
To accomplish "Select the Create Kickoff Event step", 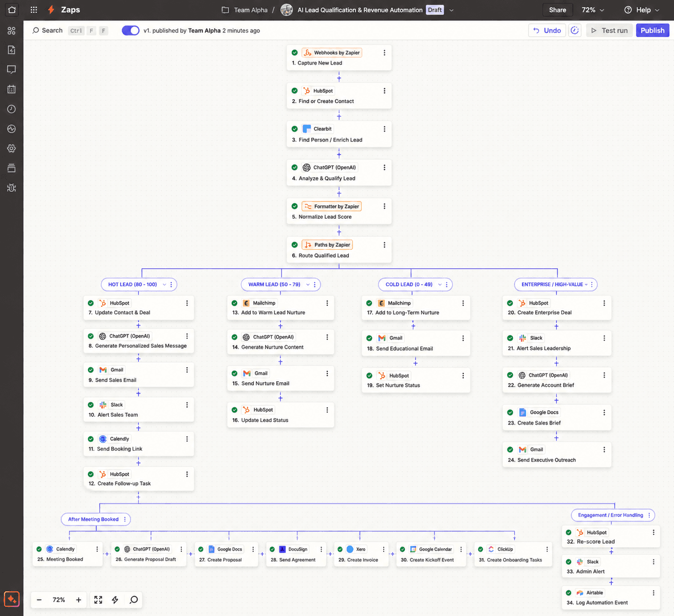I will coord(431,554).
